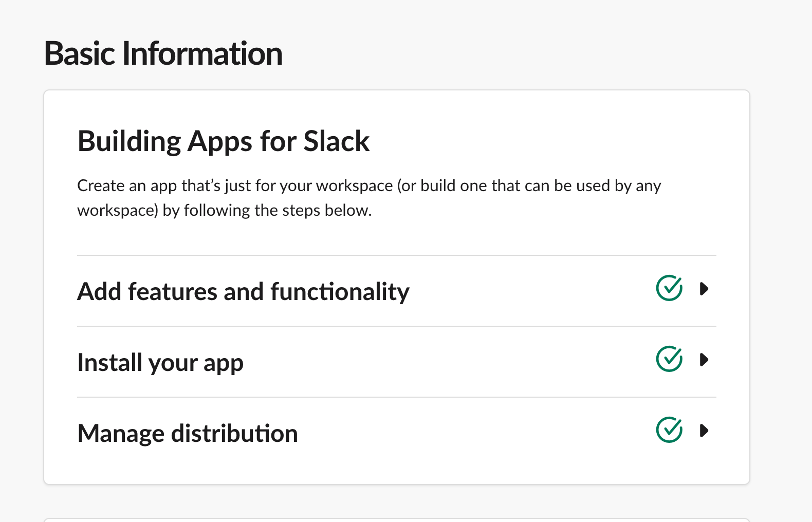Click the first line of the description starting 'Create an app'
This screenshot has height=522, width=812.
[369, 185]
